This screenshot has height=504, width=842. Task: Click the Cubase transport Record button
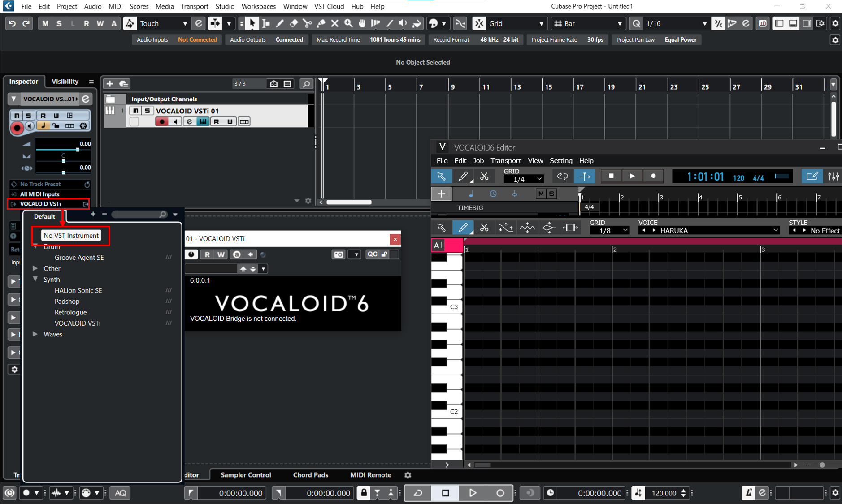500,493
